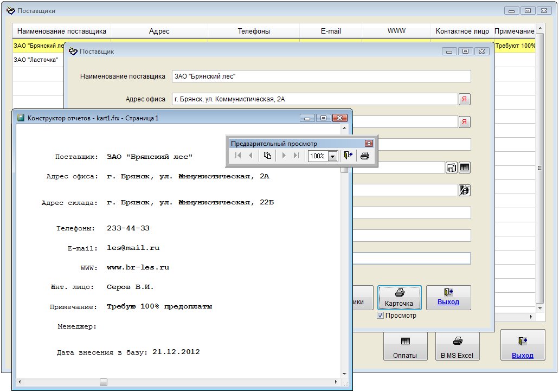Jump to last page in preview toolbar
This screenshot has height=392, width=559.
pos(296,156)
